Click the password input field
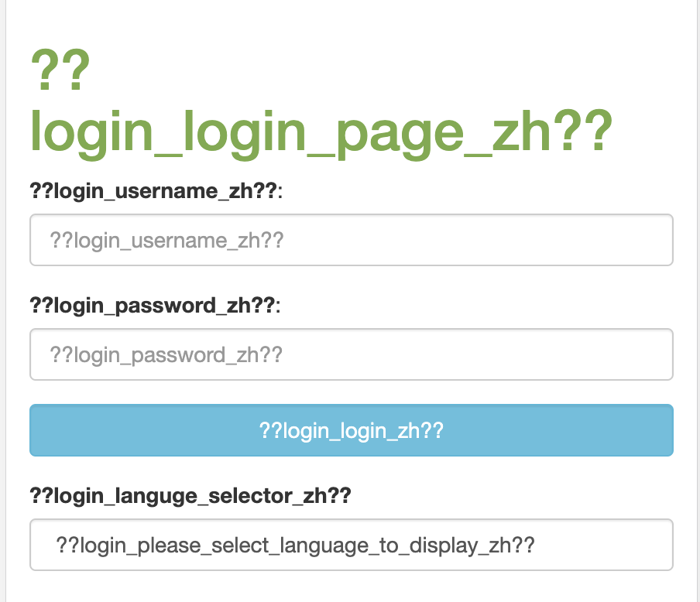Screen dimensions: 700x602 click(350, 354)
